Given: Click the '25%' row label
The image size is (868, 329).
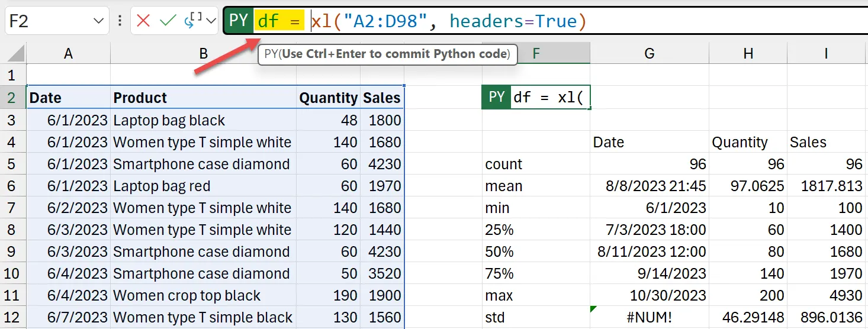Looking at the screenshot, I should point(536,230).
